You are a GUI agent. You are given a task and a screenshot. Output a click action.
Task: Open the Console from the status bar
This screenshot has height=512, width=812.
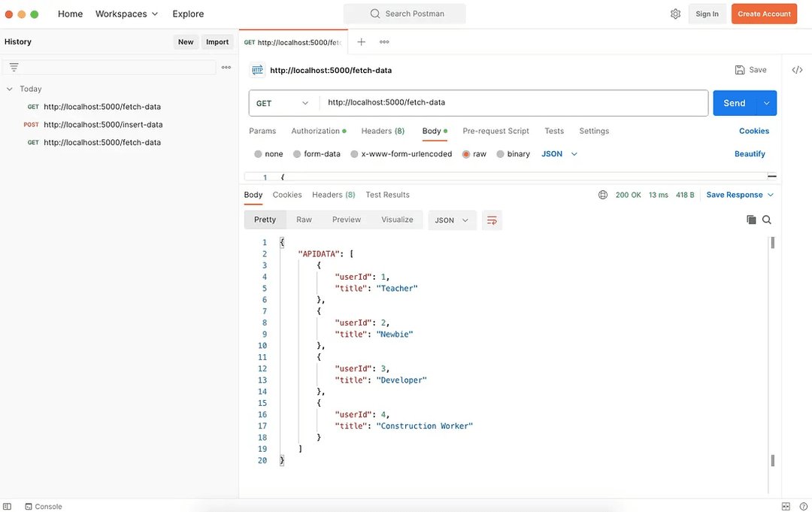click(x=44, y=507)
